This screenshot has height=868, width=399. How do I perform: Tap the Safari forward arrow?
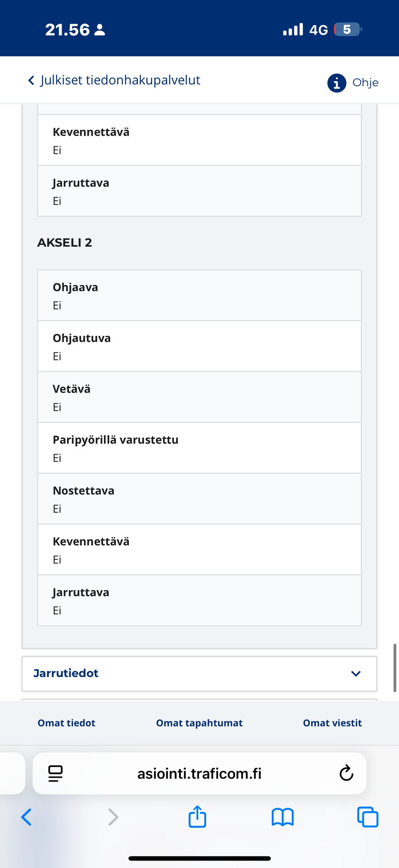[x=113, y=817]
